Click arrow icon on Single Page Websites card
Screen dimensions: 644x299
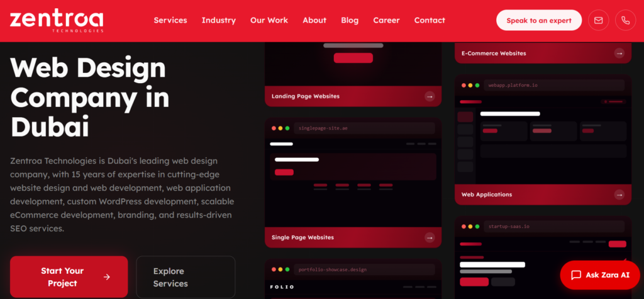pos(430,237)
